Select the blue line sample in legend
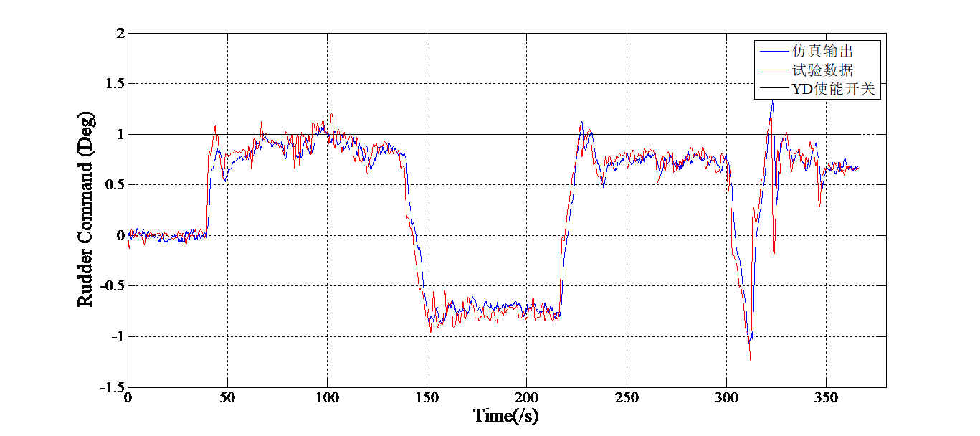Viewport: 980px width, 436px height. (773, 51)
